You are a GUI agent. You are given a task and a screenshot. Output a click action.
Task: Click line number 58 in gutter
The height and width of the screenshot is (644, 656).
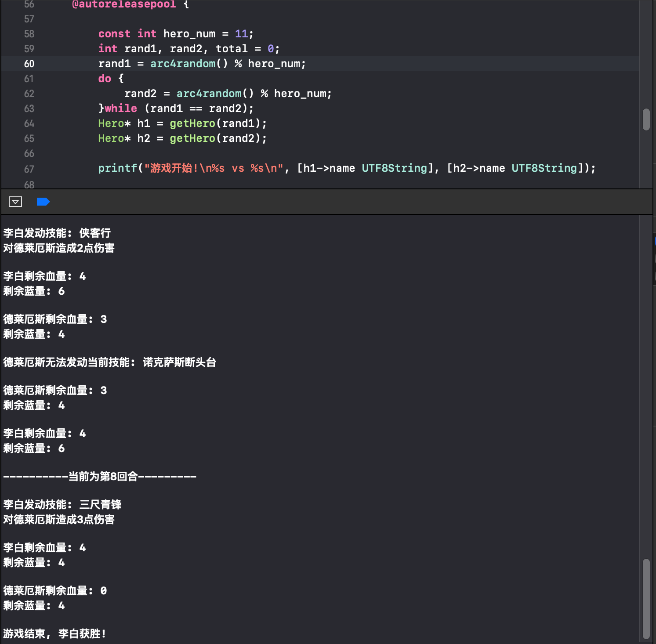tap(29, 34)
